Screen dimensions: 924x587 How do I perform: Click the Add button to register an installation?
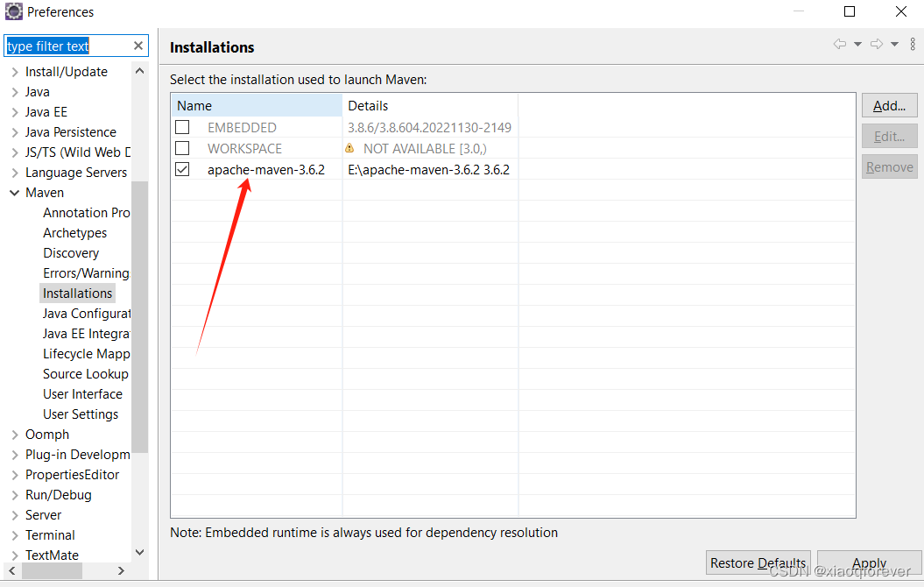point(889,105)
